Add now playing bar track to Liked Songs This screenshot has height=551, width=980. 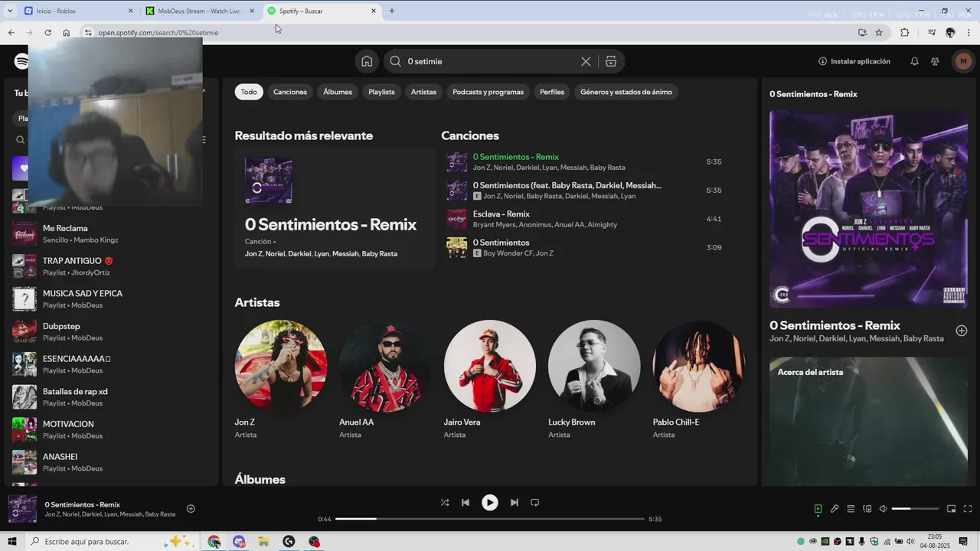pos(191,509)
